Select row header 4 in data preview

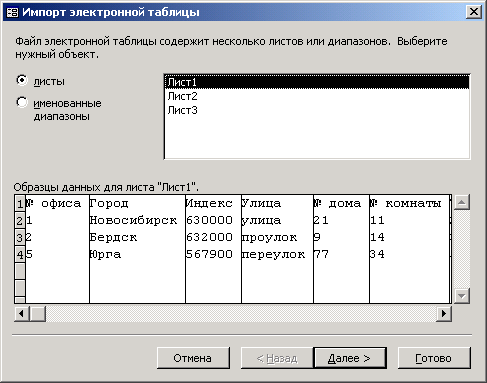coord(20,254)
